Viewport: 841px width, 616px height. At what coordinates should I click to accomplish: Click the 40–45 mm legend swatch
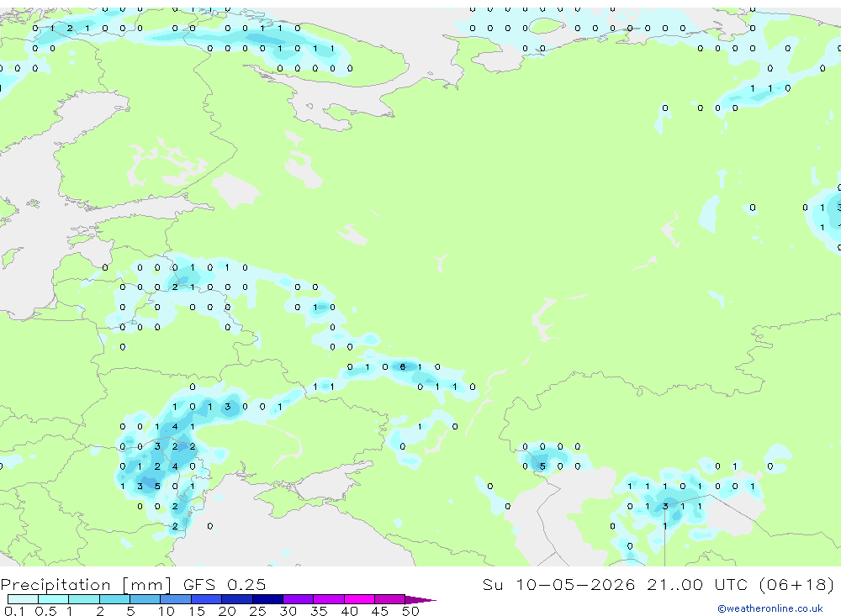[x=359, y=599]
